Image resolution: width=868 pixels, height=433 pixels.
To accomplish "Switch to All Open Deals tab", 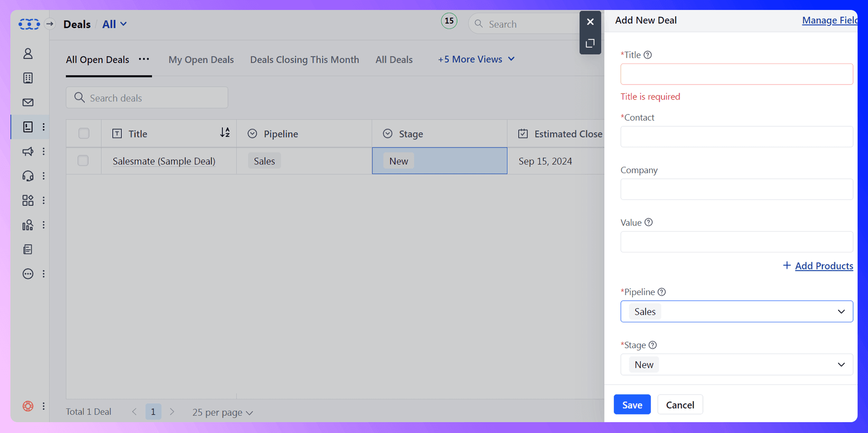I will click(98, 60).
